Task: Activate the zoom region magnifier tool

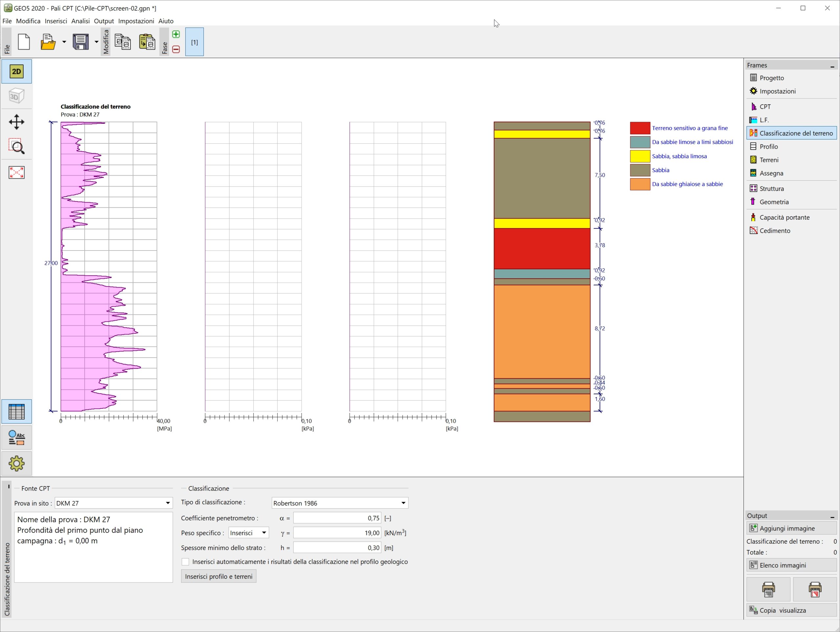Action: click(x=16, y=146)
